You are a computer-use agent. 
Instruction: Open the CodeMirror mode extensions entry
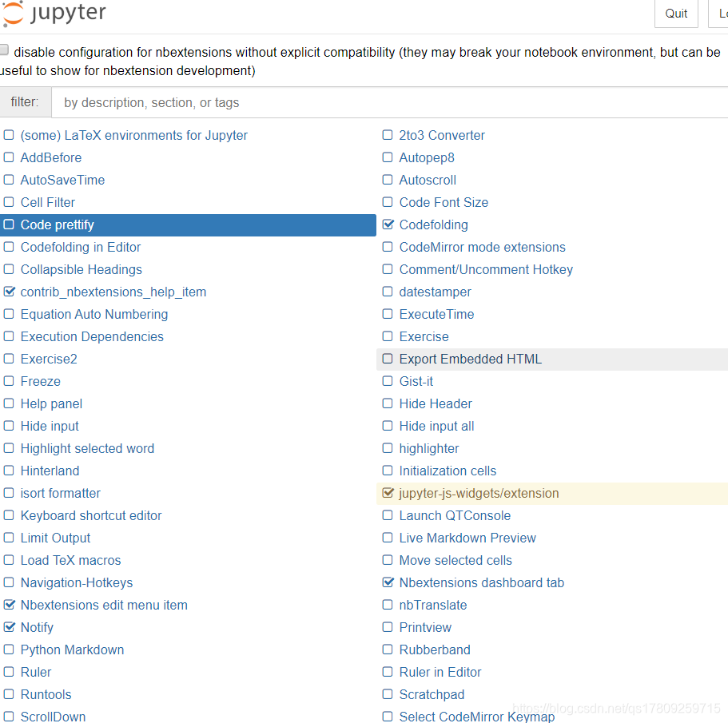[483, 247]
